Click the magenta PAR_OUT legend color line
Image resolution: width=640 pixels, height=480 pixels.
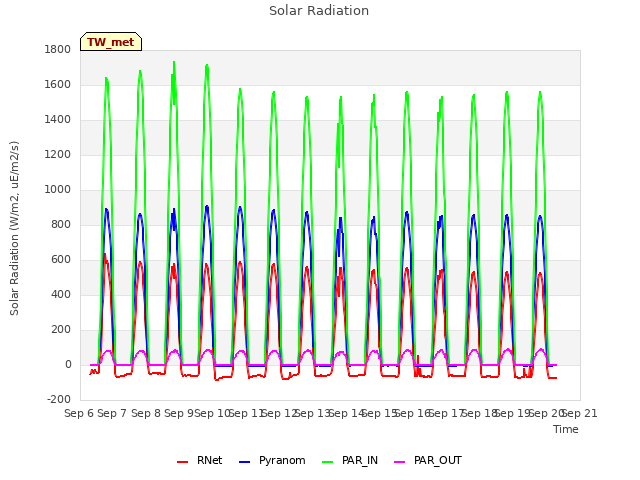click(400, 462)
